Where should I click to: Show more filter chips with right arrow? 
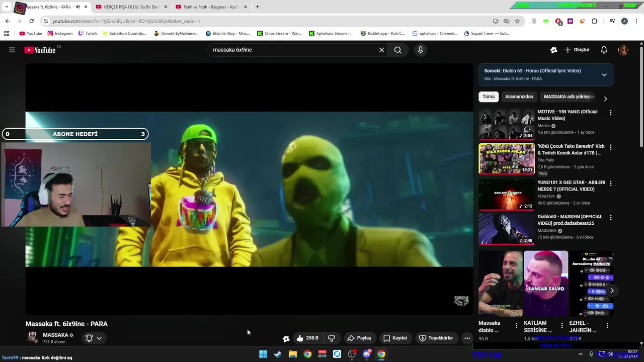(x=605, y=99)
